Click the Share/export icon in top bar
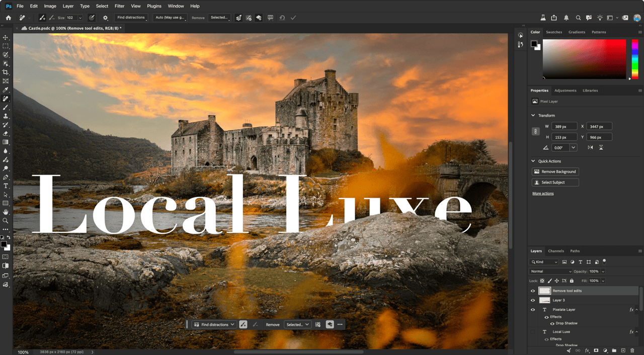This screenshot has height=355, width=644. pyautogui.click(x=554, y=18)
